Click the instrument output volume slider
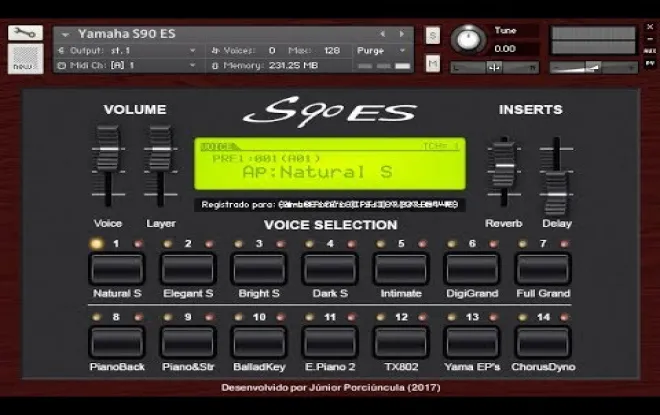The height and width of the screenshot is (415, 660). pyautogui.click(x=593, y=67)
